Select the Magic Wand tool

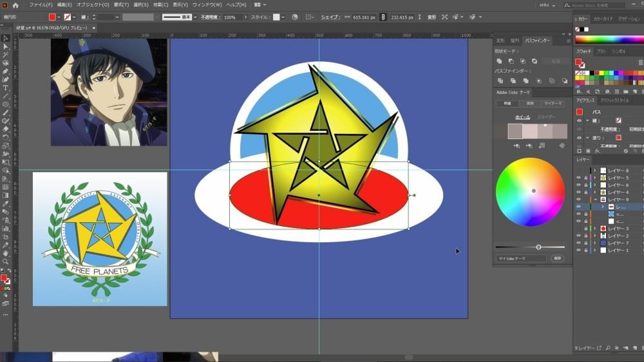coord(5,55)
